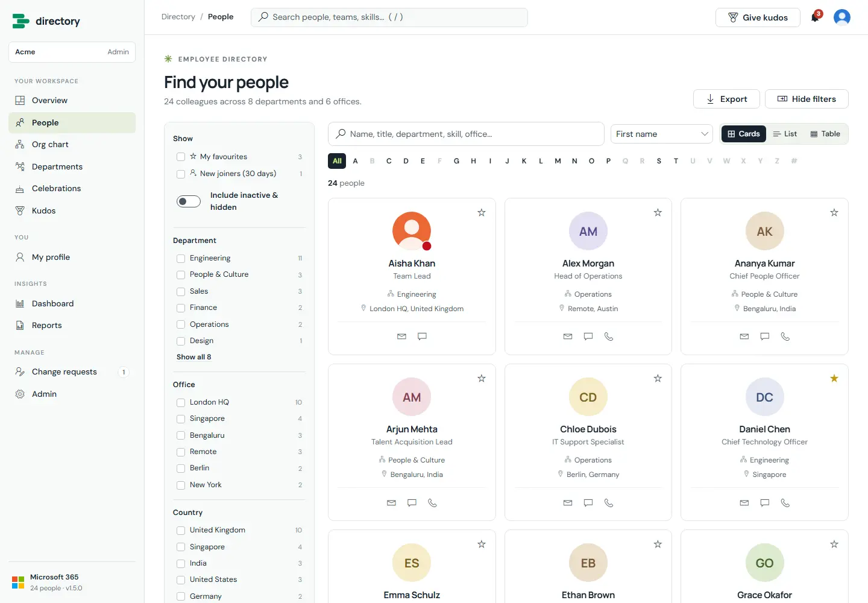
Task: Star Ananya Kumar's card
Action: tap(834, 212)
